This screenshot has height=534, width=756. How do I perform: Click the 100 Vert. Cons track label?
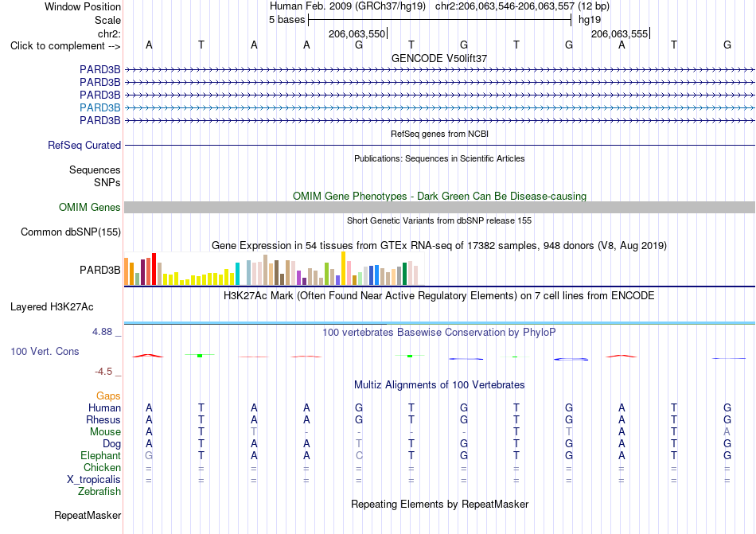click(x=45, y=351)
